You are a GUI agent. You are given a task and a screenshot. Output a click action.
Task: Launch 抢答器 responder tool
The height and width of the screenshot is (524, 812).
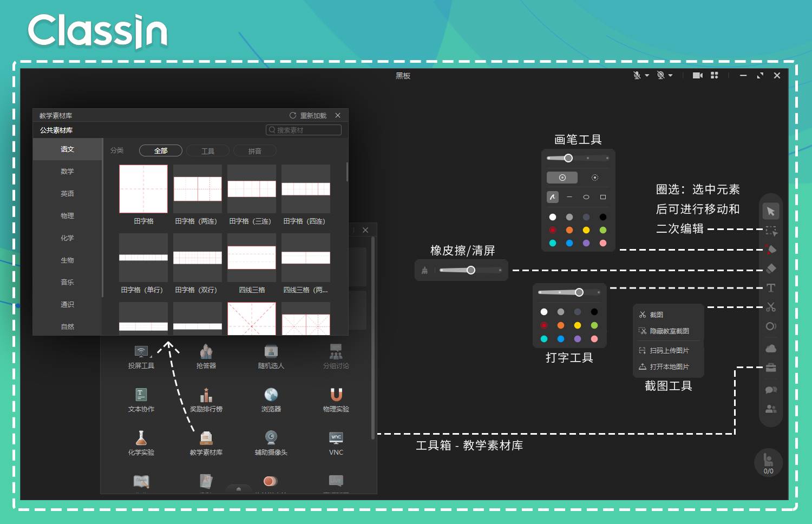click(206, 357)
